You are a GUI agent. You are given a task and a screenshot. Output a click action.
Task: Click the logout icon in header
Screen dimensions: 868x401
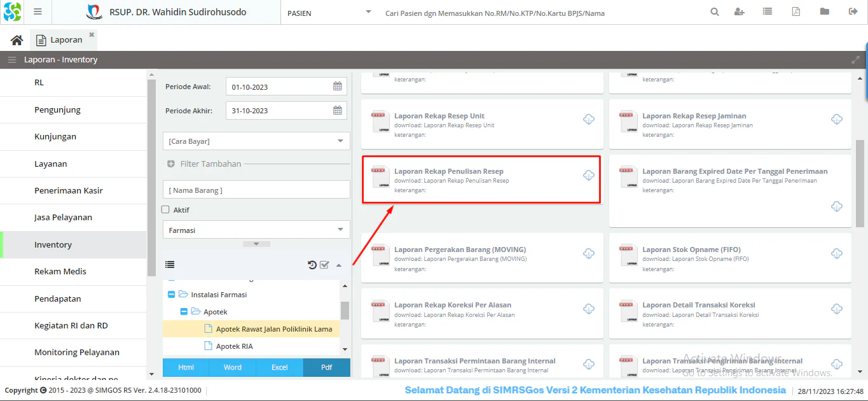pos(853,12)
